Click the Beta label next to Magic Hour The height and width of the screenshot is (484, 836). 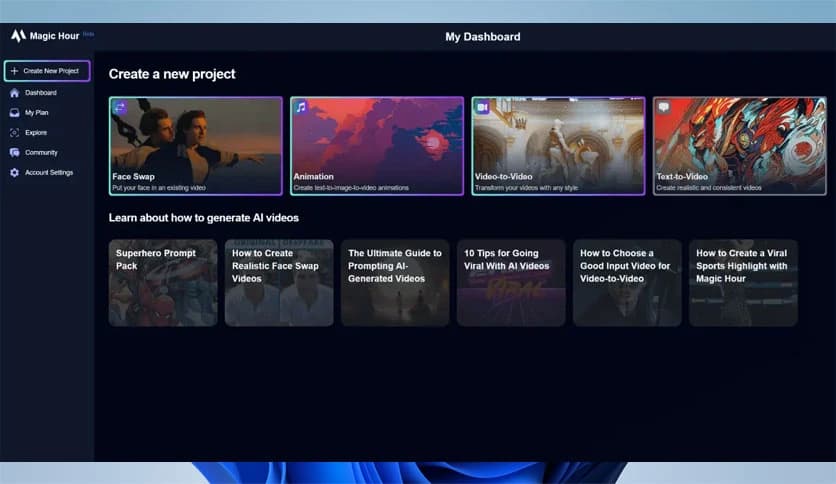pos(89,34)
